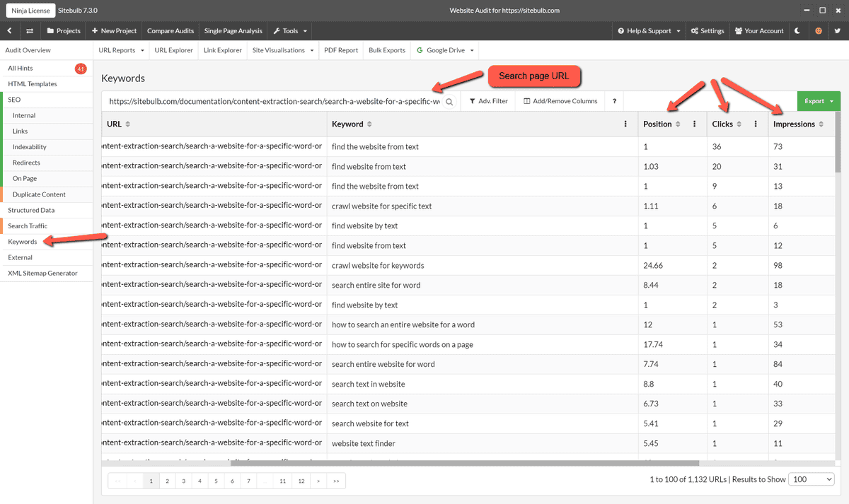Image resolution: width=849 pixels, height=504 pixels.
Task: Expand Site Visualisations dropdown
Action: (x=283, y=50)
